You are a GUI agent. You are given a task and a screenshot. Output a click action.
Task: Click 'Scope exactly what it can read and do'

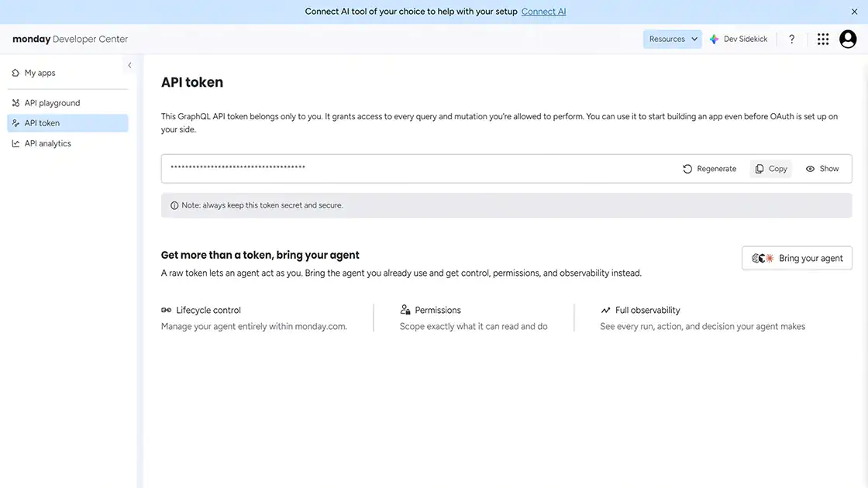tap(474, 326)
